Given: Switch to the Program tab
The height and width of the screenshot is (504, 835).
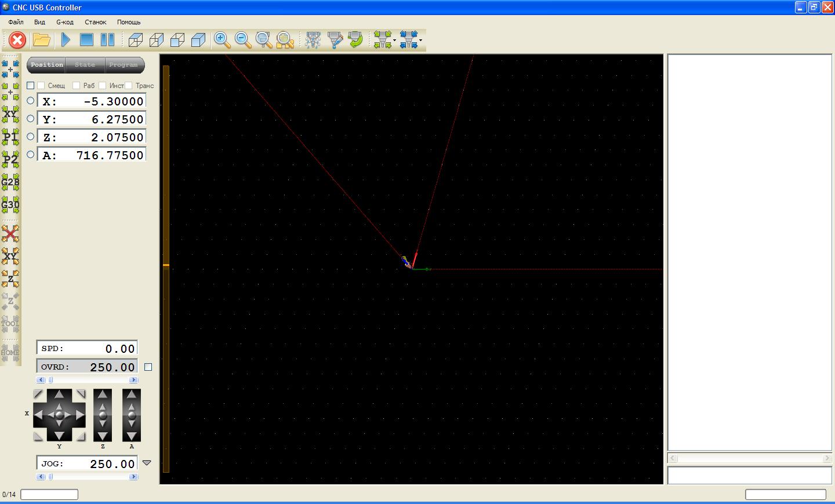Looking at the screenshot, I should [124, 65].
